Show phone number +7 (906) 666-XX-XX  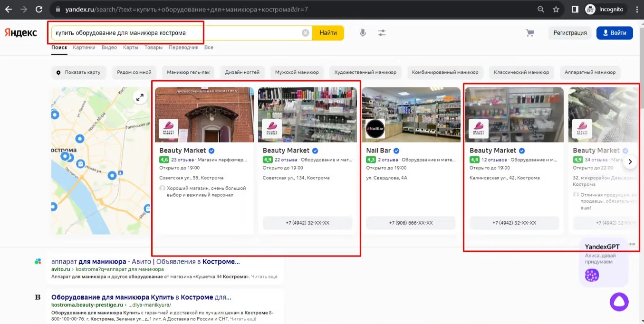(411, 223)
